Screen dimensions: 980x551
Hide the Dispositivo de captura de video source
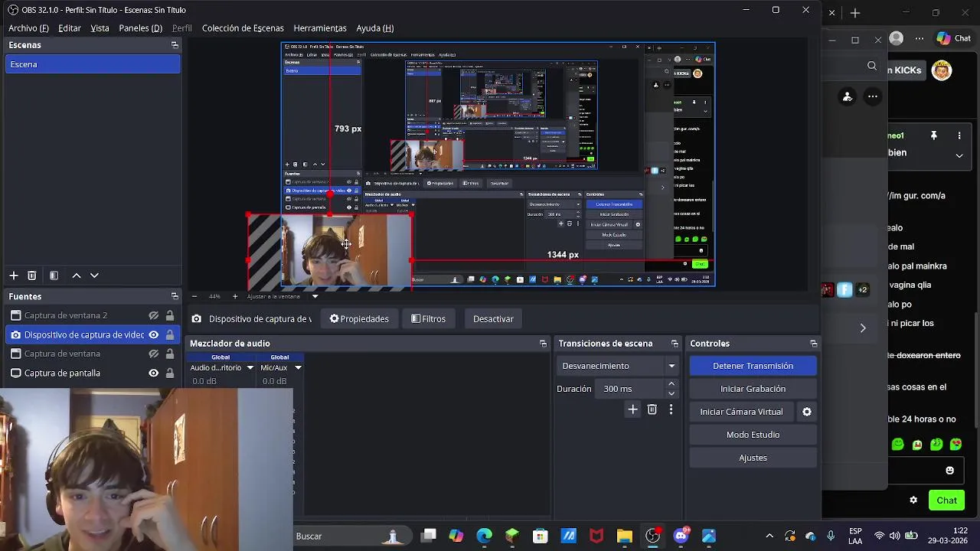(153, 334)
